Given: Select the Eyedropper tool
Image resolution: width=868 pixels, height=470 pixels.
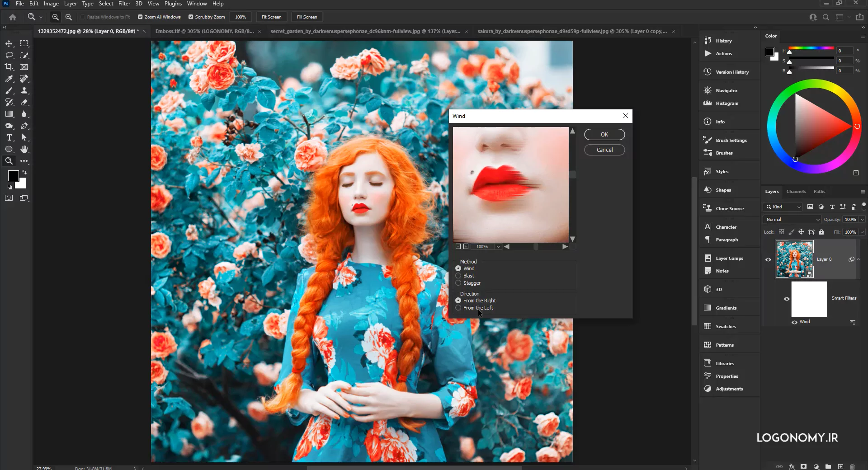Looking at the screenshot, I should (x=9, y=79).
